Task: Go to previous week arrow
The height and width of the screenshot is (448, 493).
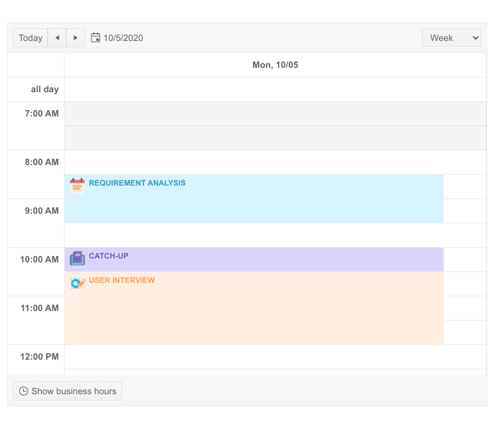Action: coord(57,38)
